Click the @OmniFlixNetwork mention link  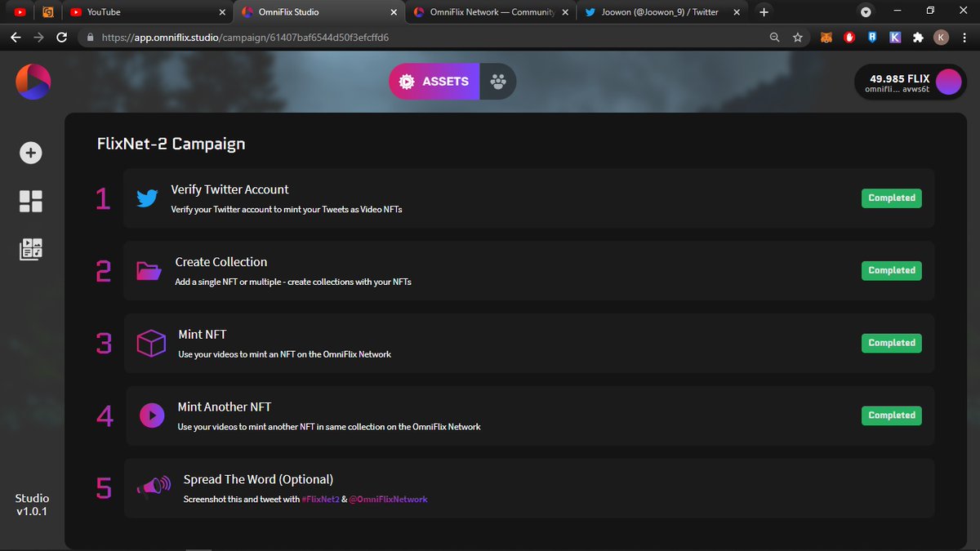388,499
